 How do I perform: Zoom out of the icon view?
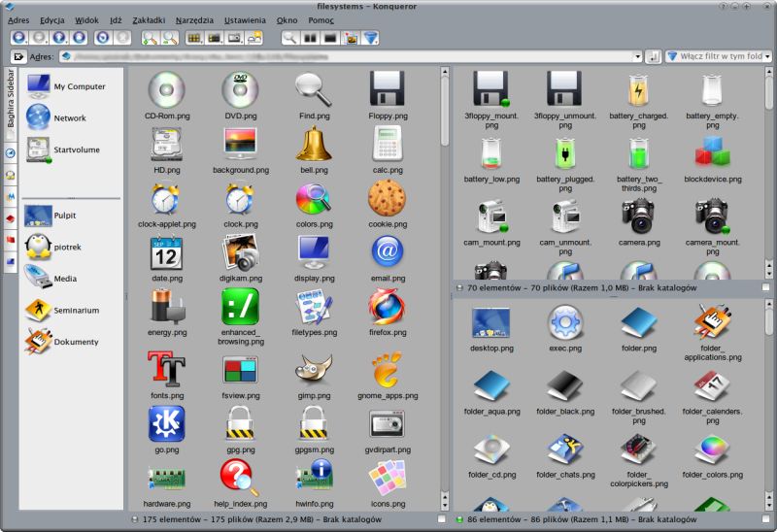tap(169, 38)
